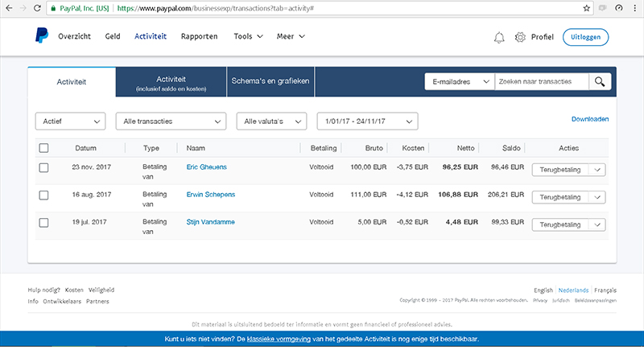Open the Beleidsaanpassingen footer link
Viewport: 644px width, 362px height.
[x=595, y=300]
